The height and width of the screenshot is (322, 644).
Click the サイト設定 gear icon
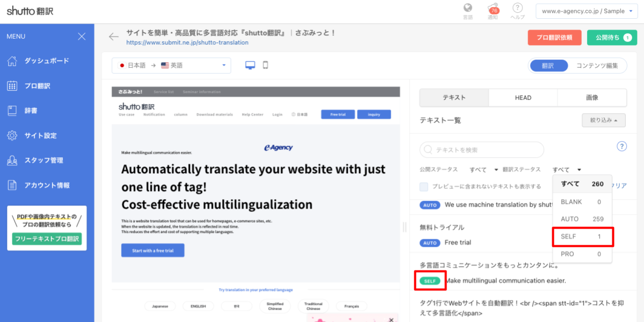pos(12,136)
